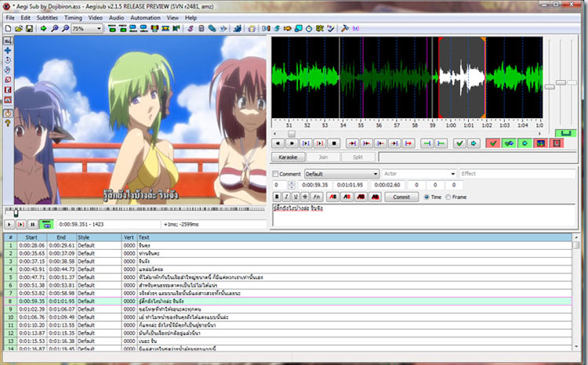The image size is (588, 365).
Task: Click the Bold formatting button
Action: click(278, 197)
